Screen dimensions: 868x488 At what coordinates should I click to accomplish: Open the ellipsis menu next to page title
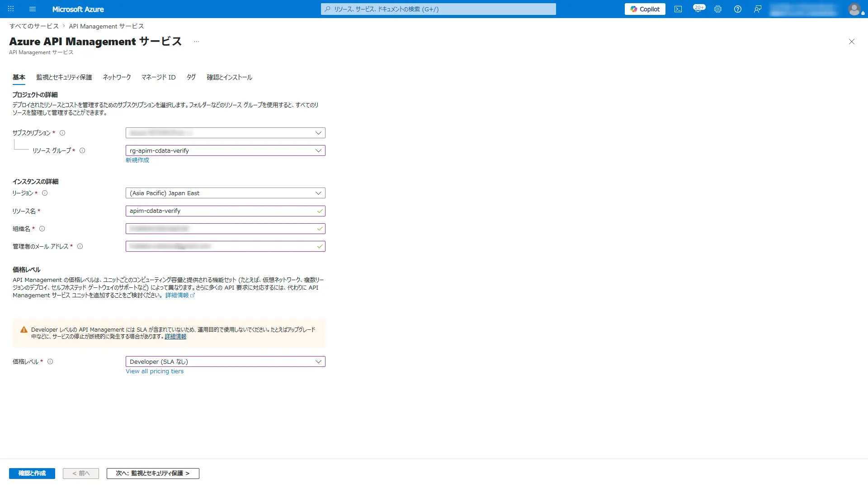pyautogui.click(x=196, y=42)
